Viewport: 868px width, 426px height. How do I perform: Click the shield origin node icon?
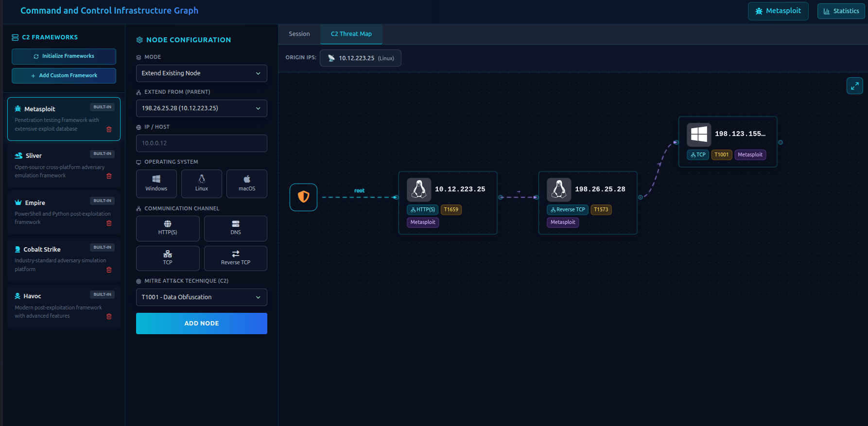(304, 197)
